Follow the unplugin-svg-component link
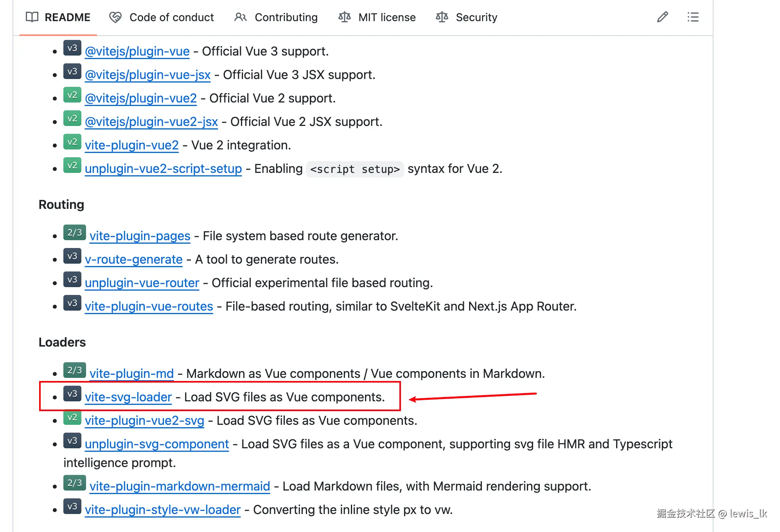This screenshot has width=780, height=532. pos(156,444)
